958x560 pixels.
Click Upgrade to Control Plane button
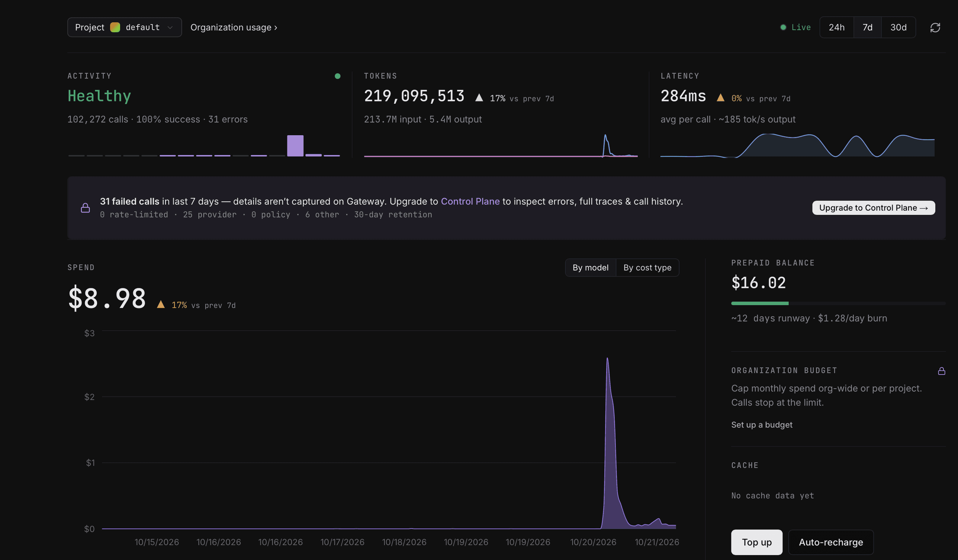pos(874,208)
